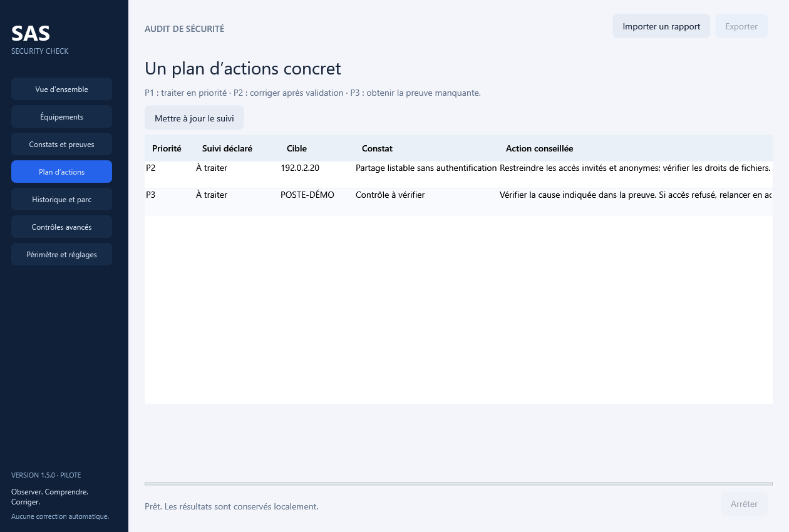Open Périmètre et réglages
The height and width of the screenshot is (532, 789).
click(61, 254)
